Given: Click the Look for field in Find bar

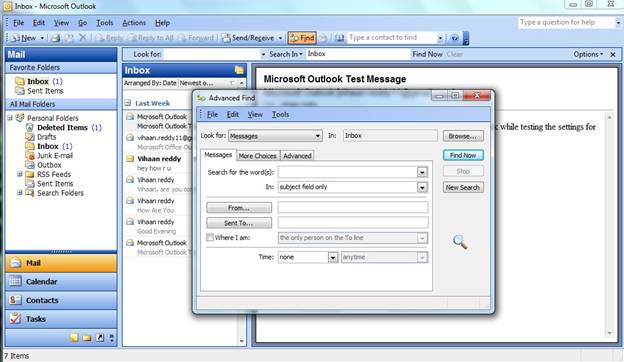Looking at the screenshot, I should (212, 54).
